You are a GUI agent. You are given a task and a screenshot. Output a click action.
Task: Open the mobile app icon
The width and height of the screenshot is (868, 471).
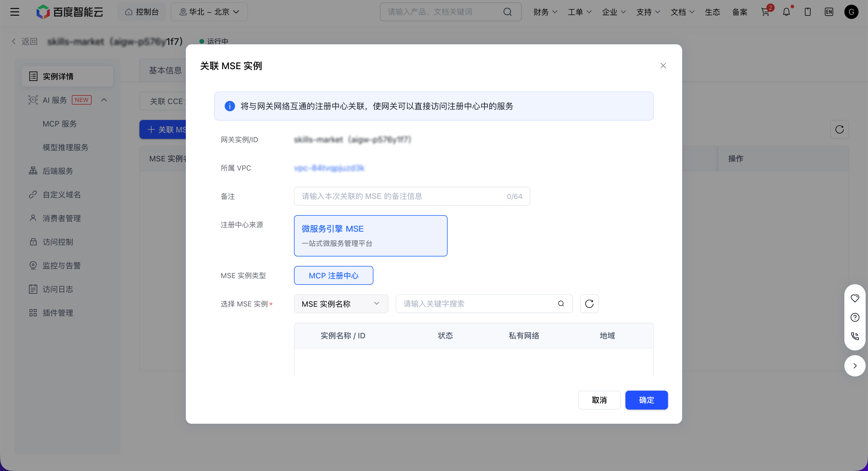pyautogui.click(x=808, y=12)
